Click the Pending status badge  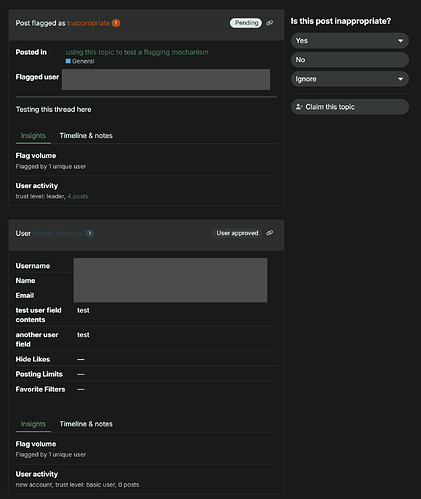click(x=246, y=23)
